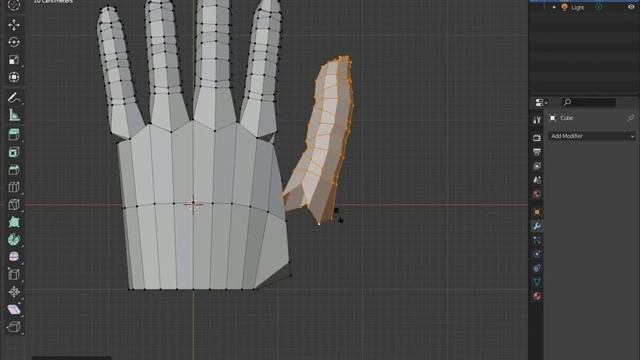The height and width of the screenshot is (360, 640).
Task: Toggle the pin icon beside Cube
Action: point(631,118)
